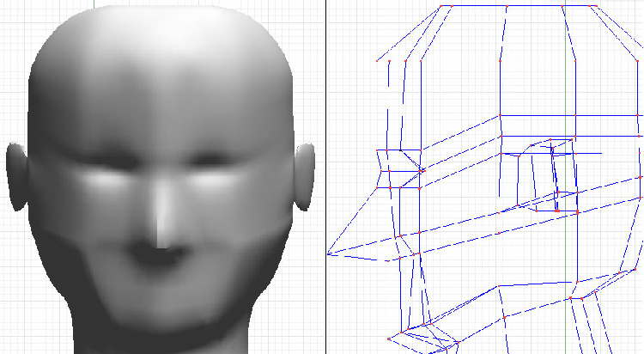Click the neck of the shaded head
644x354 pixels.
[159, 342]
